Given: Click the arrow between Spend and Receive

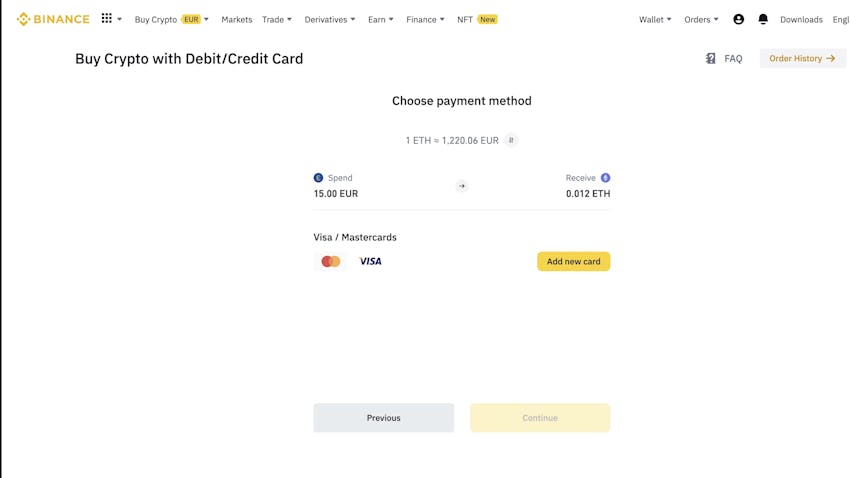Looking at the screenshot, I should tap(462, 186).
